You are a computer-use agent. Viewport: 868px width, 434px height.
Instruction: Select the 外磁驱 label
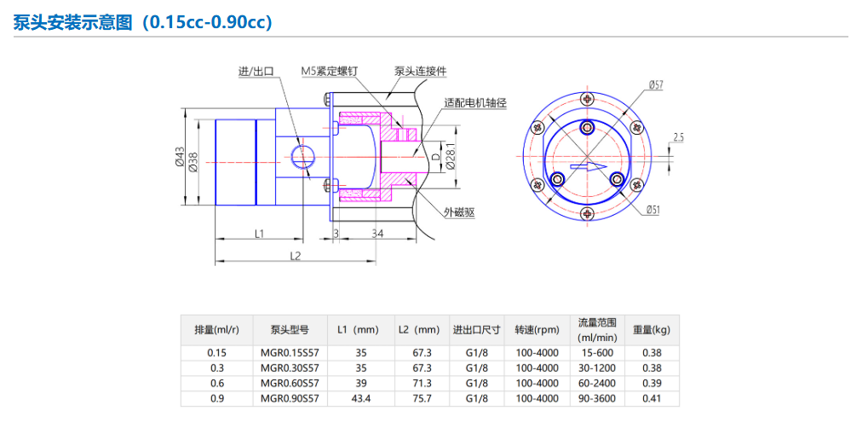[459, 211]
